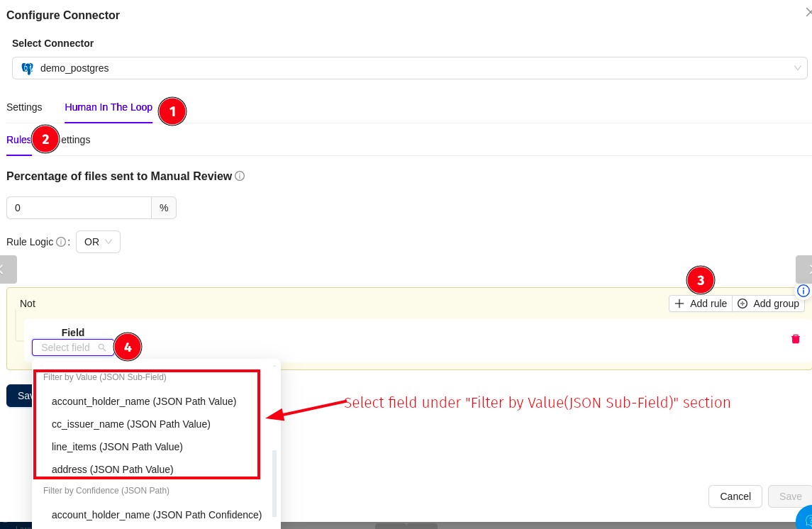
Task: Toggle the Not condition on rule group
Action: [x=28, y=304]
